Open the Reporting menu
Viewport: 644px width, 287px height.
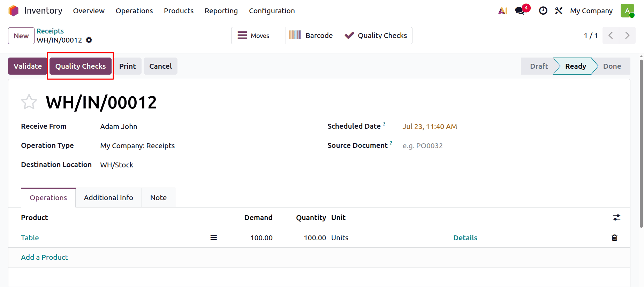pyautogui.click(x=221, y=11)
